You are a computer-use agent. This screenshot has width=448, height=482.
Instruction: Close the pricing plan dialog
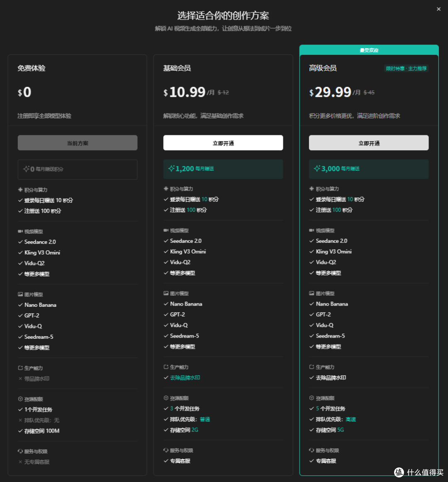point(438,9)
